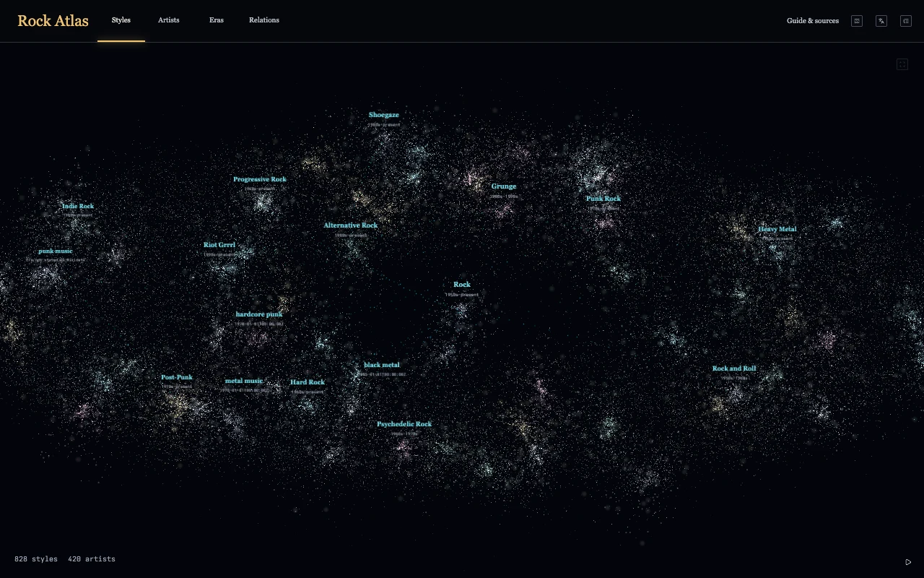Enter fullscreen with the corner expand icon
924x578 pixels.
[902, 64]
